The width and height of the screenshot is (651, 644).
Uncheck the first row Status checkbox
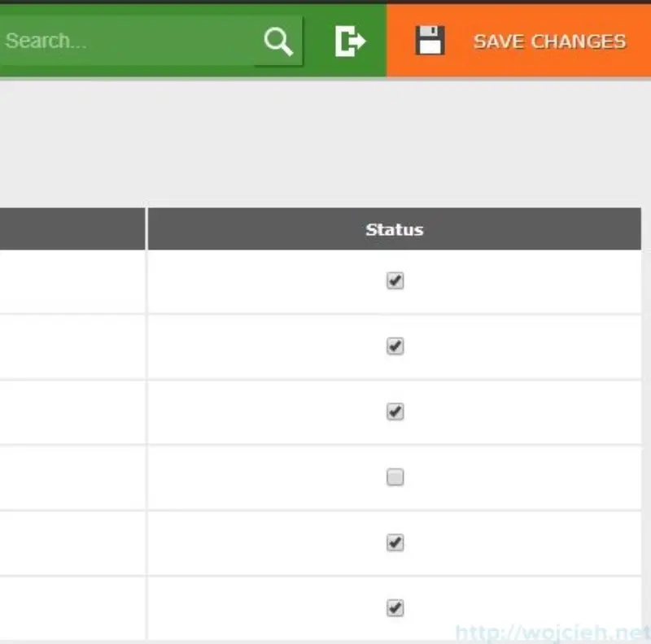pos(395,281)
